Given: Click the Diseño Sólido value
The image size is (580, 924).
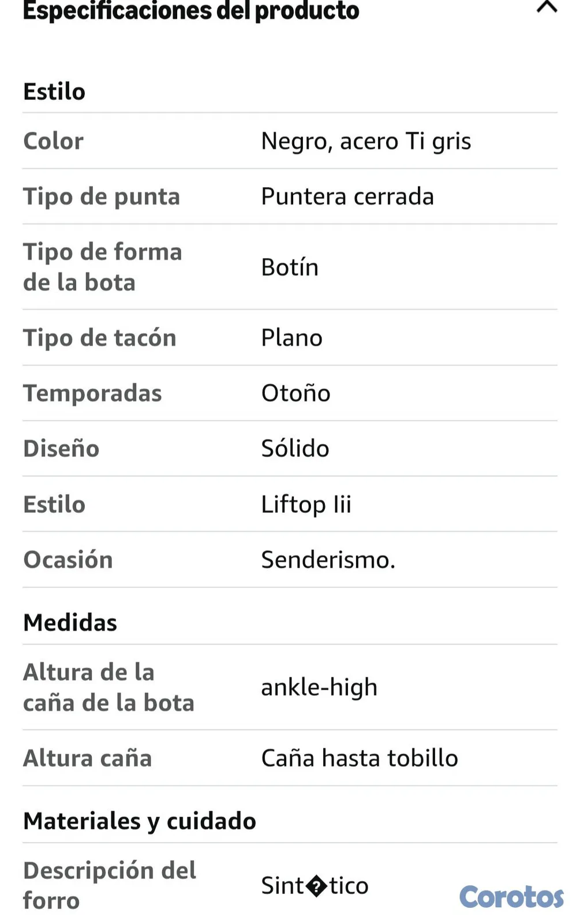Looking at the screenshot, I should [x=295, y=449].
